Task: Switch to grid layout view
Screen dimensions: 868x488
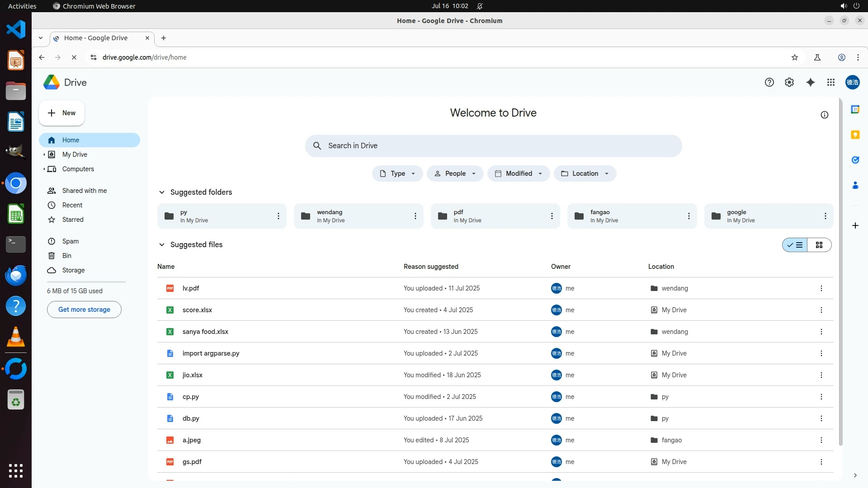Action: pos(819,245)
